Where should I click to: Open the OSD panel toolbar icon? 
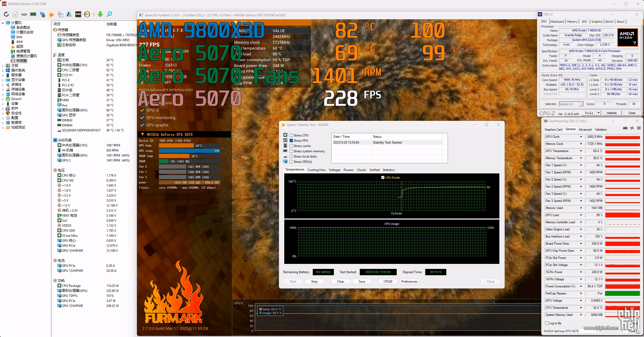tap(78, 14)
